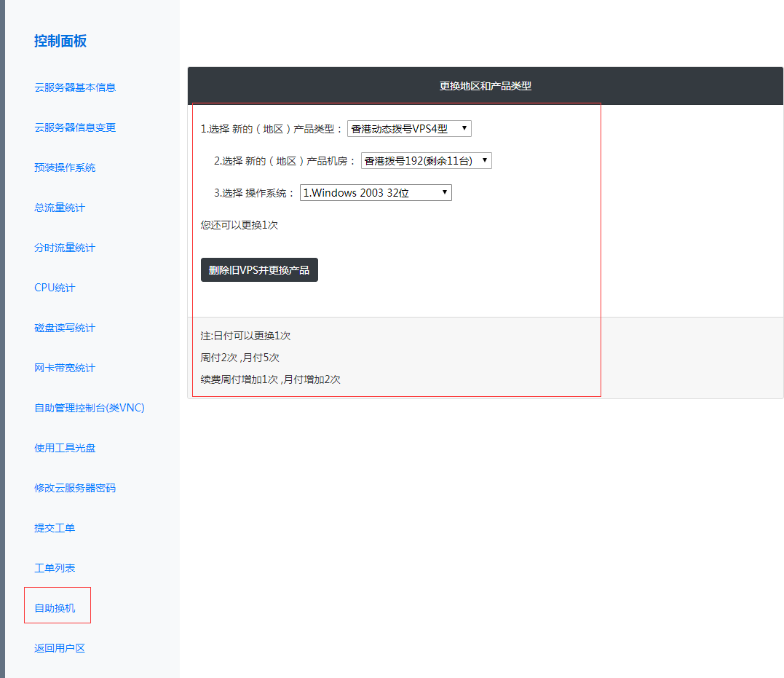The height and width of the screenshot is (678, 784).
Task: Select 预装操作系统 in the sidebar
Action: point(65,167)
